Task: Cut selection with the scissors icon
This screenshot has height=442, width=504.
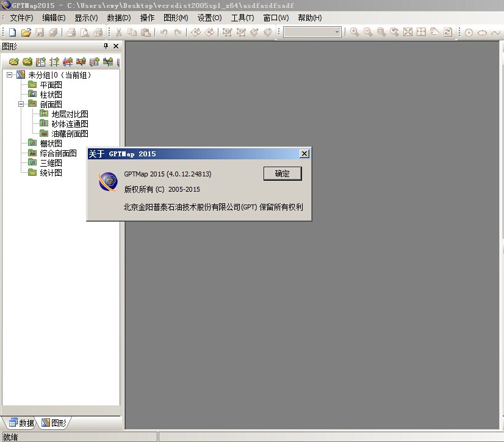Action: click(x=118, y=32)
